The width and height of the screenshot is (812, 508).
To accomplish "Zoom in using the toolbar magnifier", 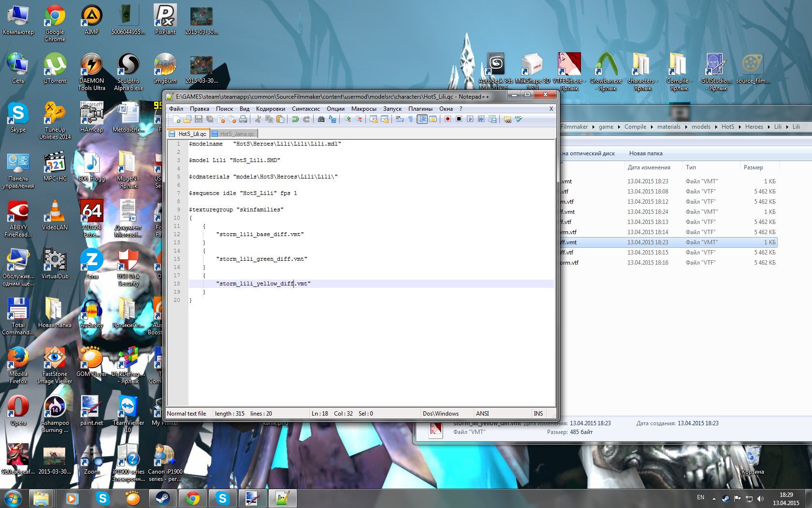I will pyautogui.click(x=347, y=119).
